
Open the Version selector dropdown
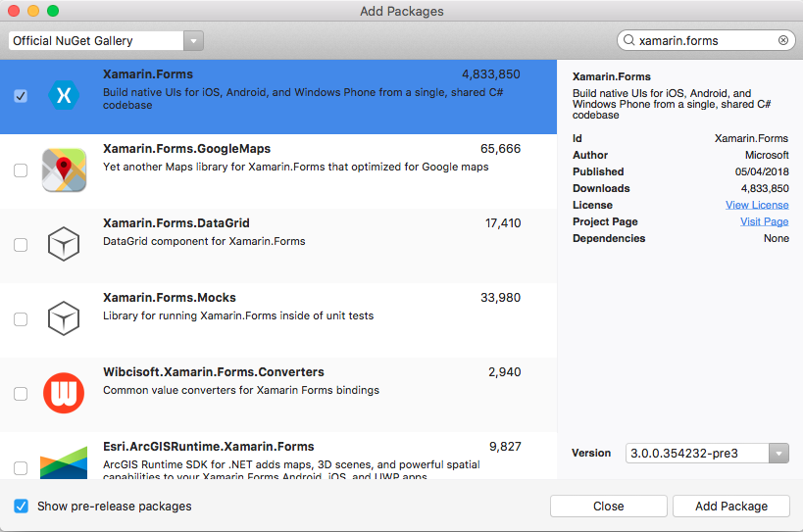point(779,454)
